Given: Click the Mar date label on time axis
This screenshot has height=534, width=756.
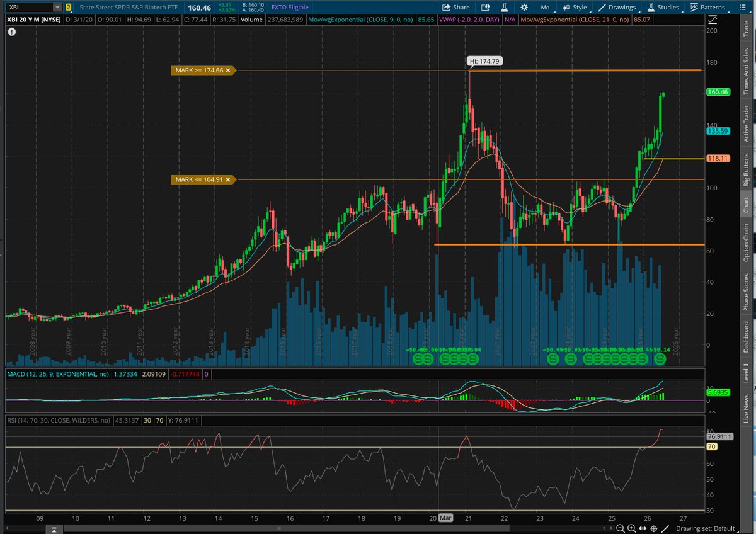Looking at the screenshot, I should click(x=446, y=518).
